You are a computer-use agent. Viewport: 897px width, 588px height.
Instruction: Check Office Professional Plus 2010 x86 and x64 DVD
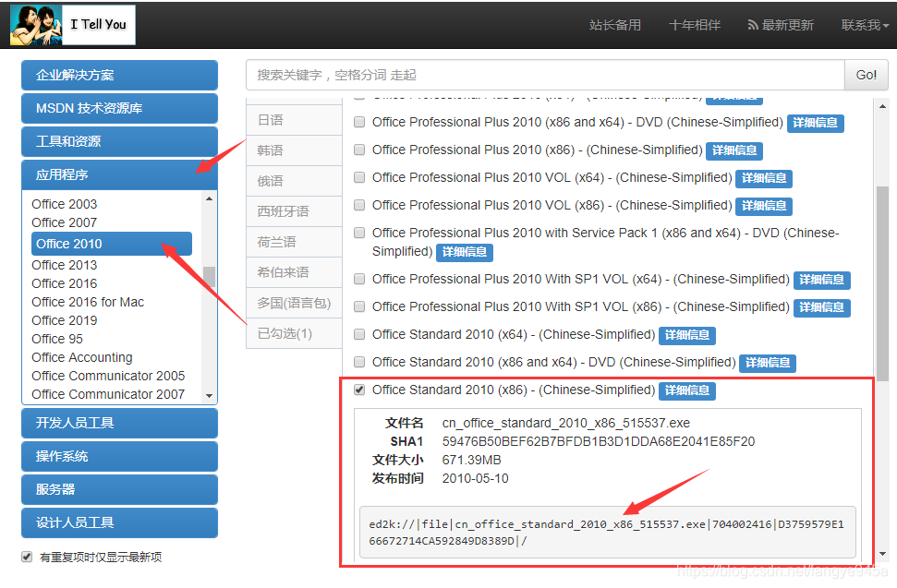click(359, 122)
